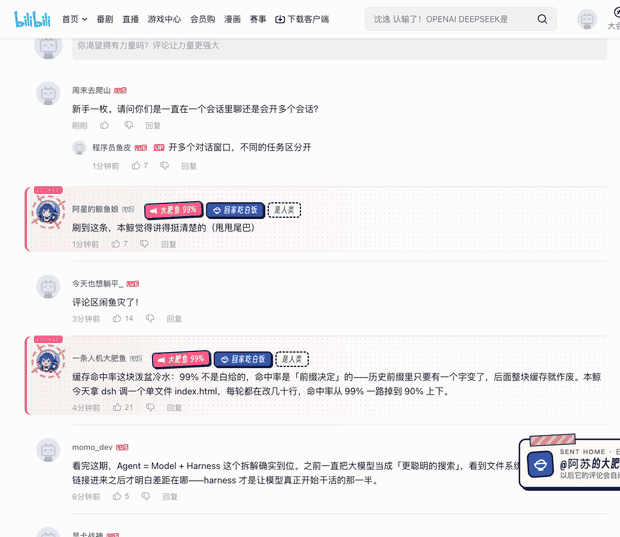Viewport: 620px width, 537px height.
Task: Reply to 一条人机大肥鱼's comment
Action: point(174,408)
